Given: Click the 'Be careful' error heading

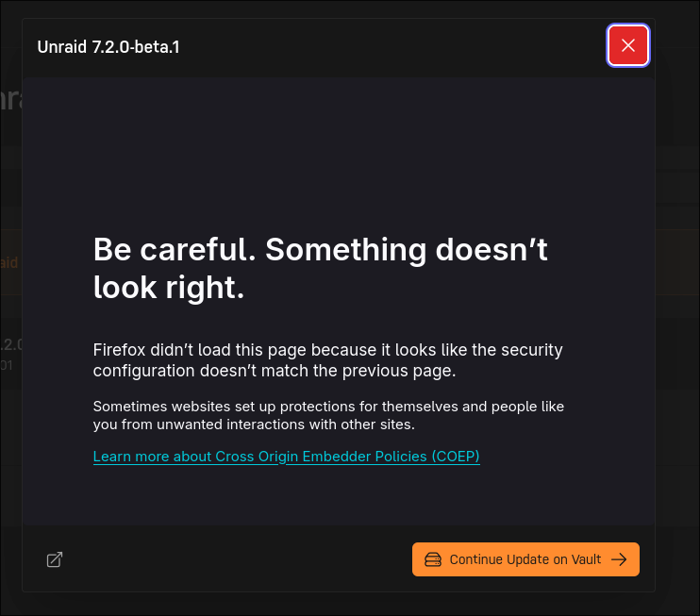Looking at the screenshot, I should coord(320,268).
